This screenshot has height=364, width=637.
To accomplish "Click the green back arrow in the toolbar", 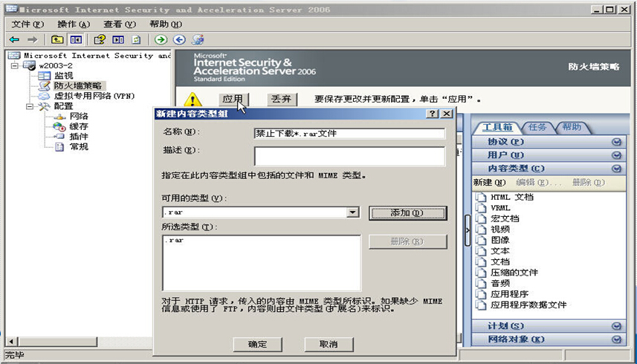I will 14,39.
